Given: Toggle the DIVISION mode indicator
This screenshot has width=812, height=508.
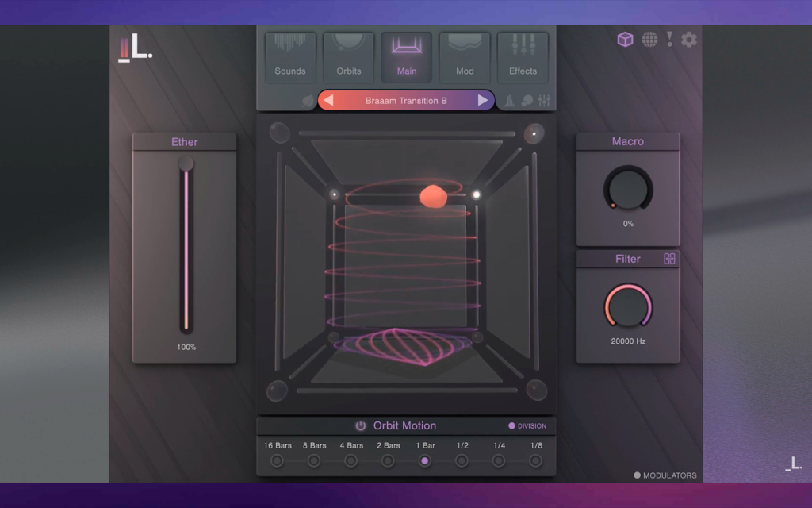Looking at the screenshot, I should [x=527, y=425].
